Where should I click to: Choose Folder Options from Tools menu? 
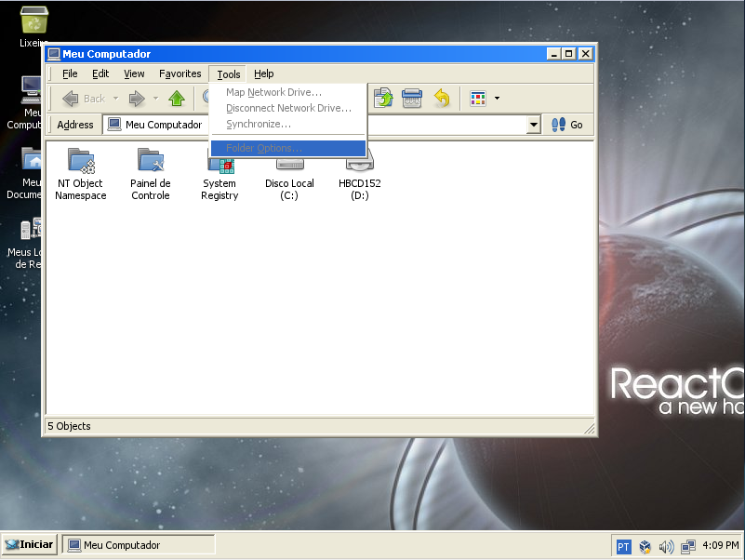(288, 148)
